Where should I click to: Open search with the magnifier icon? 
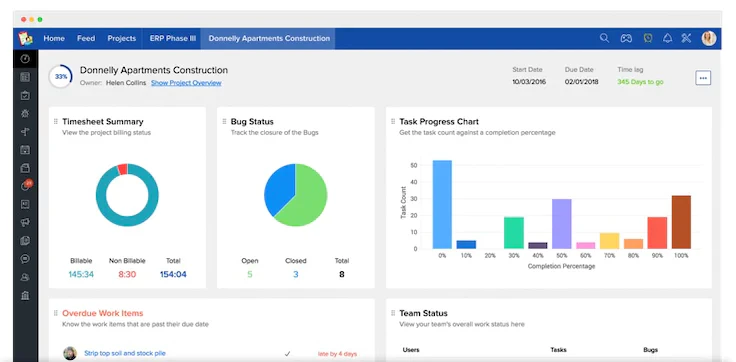coord(604,39)
